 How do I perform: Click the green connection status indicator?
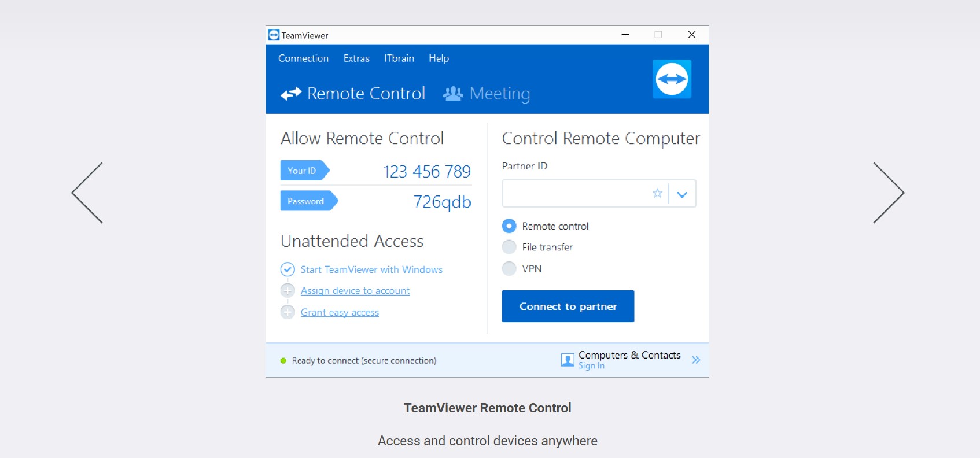pyautogui.click(x=283, y=361)
